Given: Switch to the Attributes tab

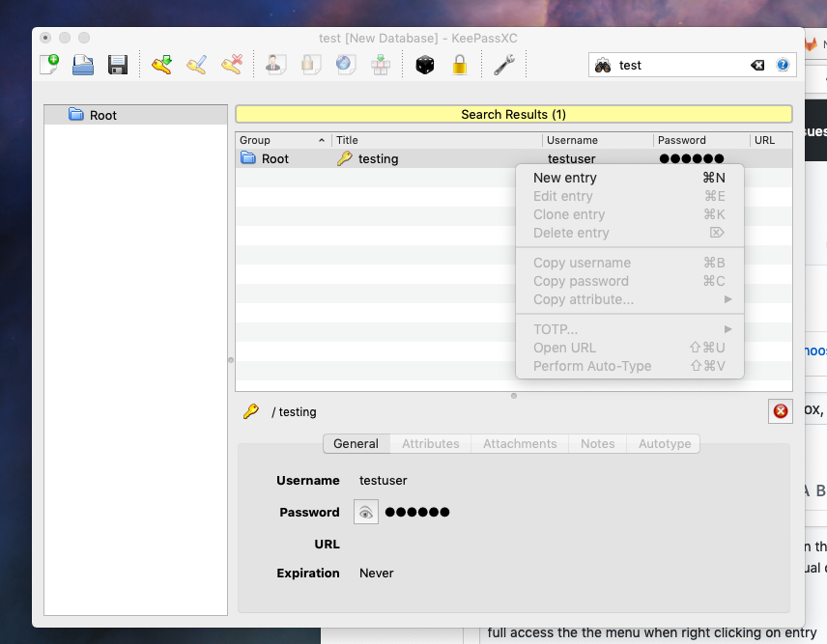Looking at the screenshot, I should coord(430,443).
